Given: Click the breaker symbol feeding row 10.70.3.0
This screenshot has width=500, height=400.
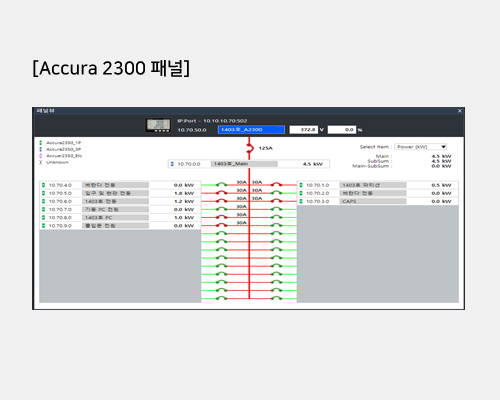Looking at the screenshot, I should point(276,200).
